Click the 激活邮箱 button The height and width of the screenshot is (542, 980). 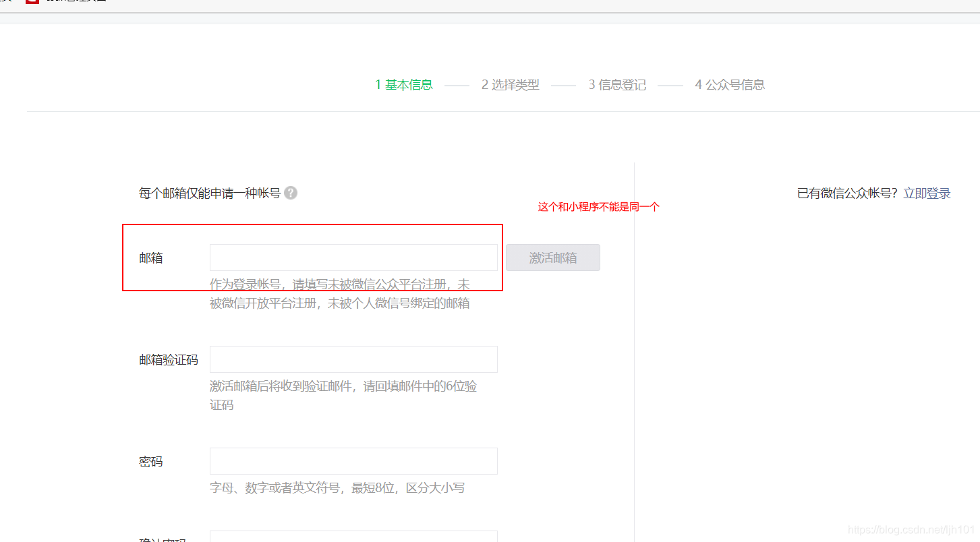553,258
